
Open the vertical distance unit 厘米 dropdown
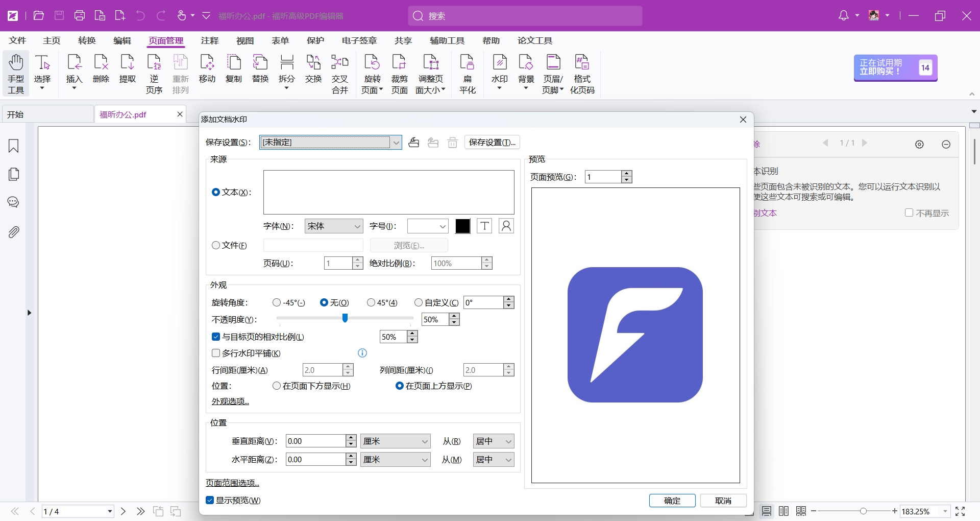click(396, 441)
